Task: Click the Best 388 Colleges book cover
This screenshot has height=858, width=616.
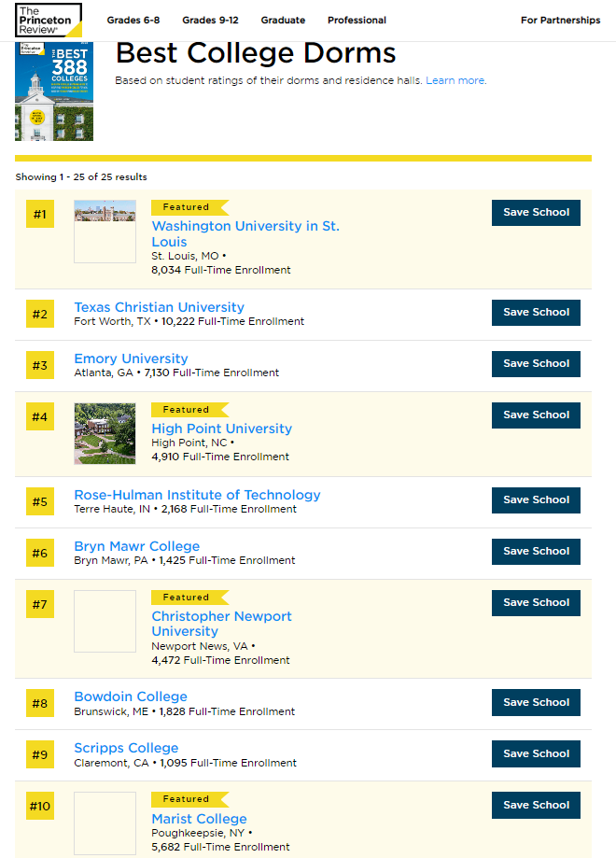Action: tap(54, 91)
